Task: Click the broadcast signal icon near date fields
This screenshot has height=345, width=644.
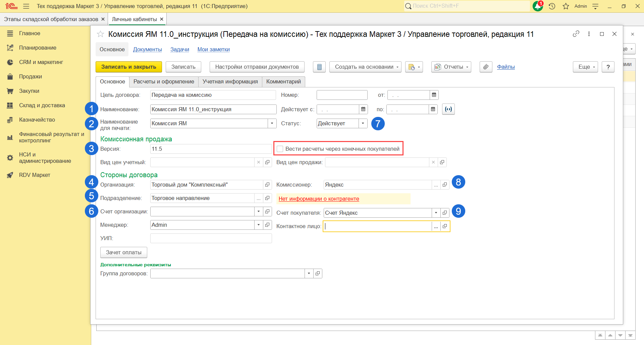Action: coord(448,109)
